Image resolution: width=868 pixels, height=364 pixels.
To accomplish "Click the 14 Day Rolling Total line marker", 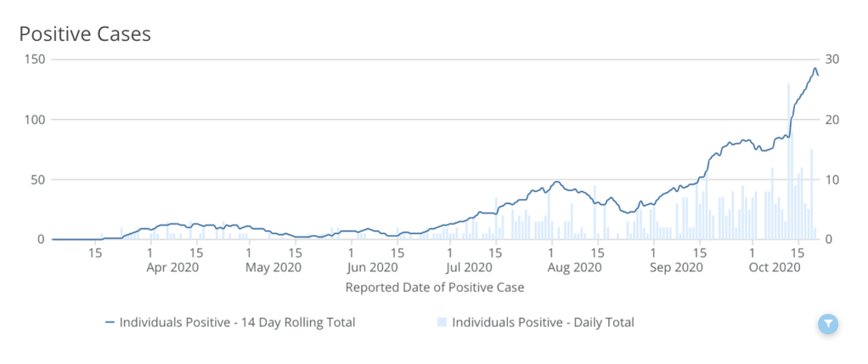I will pyautogui.click(x=110, y=322).
